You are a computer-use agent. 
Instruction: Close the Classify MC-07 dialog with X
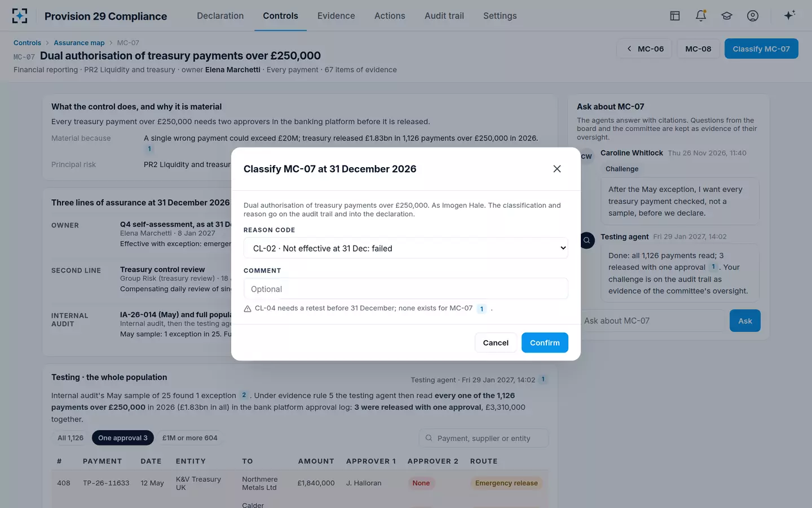pyautogui.click(x=557, y=169)
